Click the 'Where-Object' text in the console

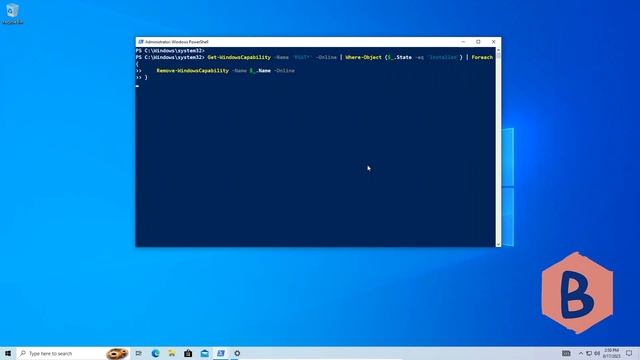(363, 58)
